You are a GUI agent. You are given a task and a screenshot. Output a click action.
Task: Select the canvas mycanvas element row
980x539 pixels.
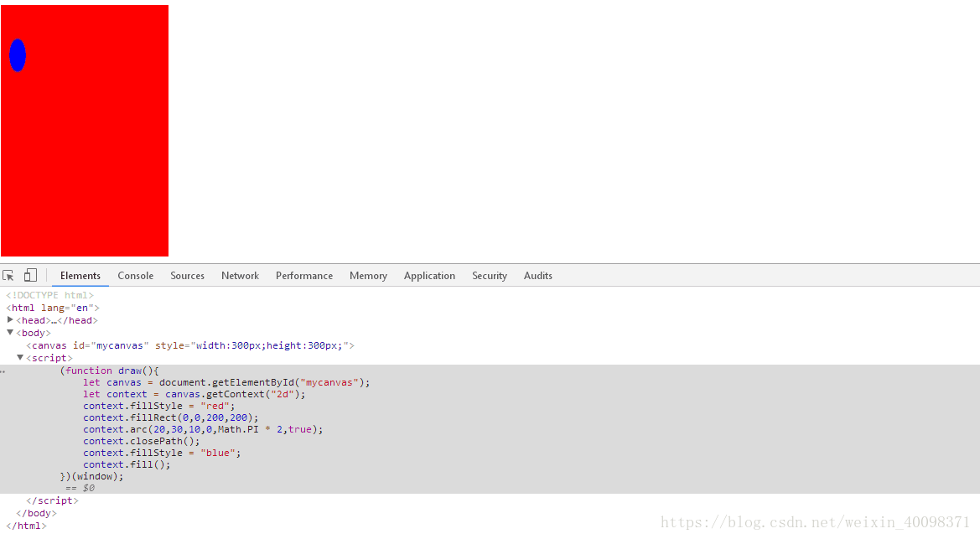[x=190, y=345]
